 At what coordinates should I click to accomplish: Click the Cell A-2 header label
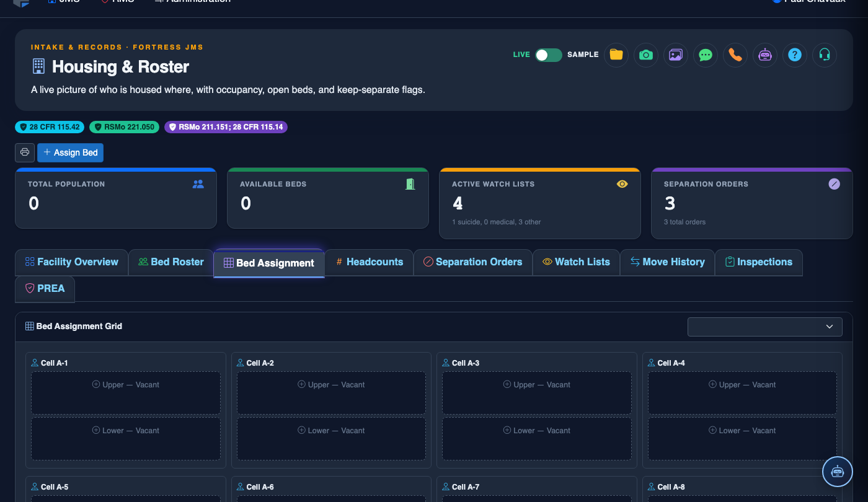pos(260,363)
